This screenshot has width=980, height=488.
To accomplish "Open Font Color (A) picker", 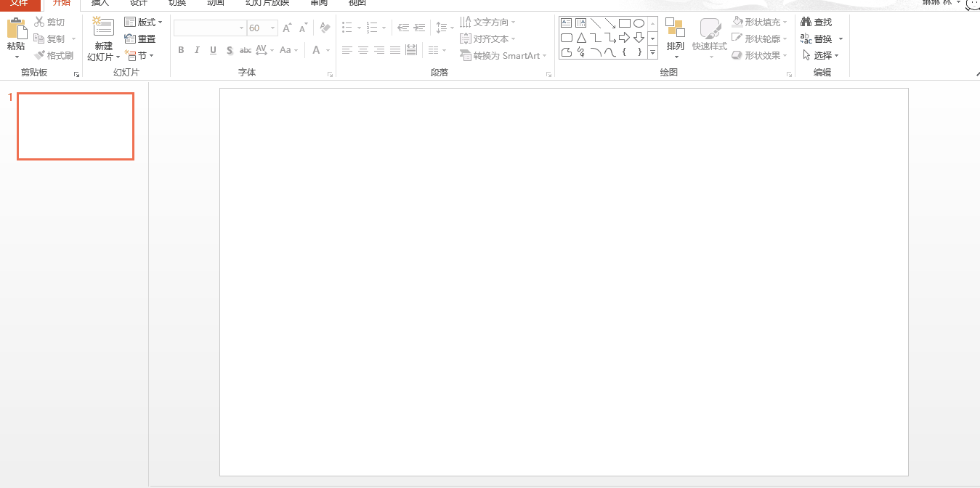I will [x=320, y=50].
